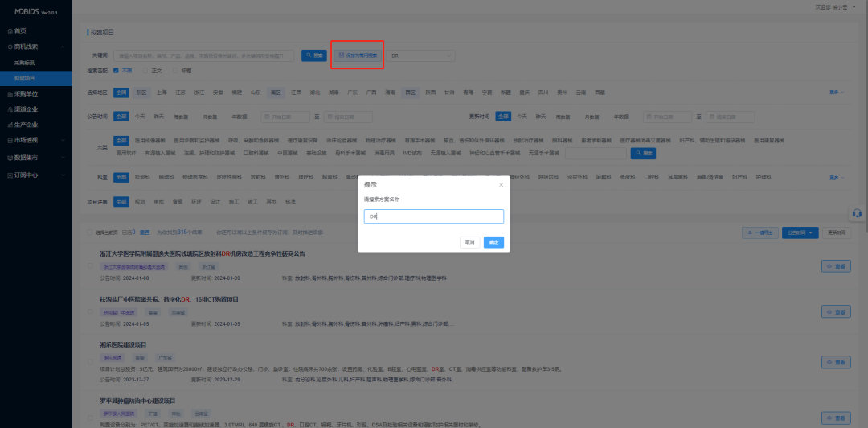Screen dimensions: 868x428
Task: Expand 市场透视 sidebar group
Action: [x=36, y=140]
